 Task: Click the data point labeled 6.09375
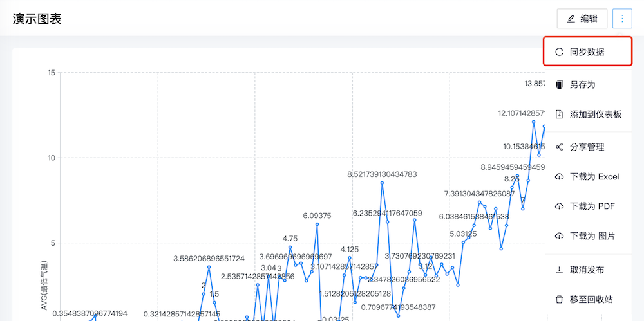pyautogui.click(x=317, y=224)
